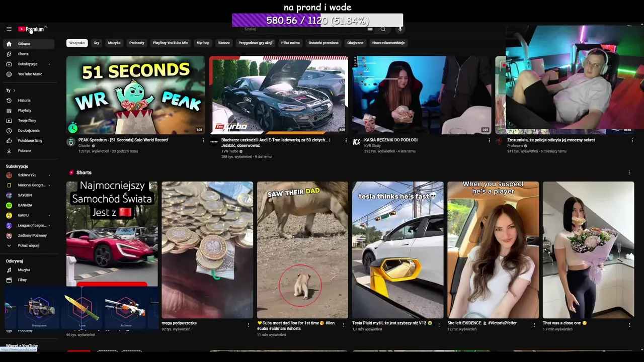Open Shorts in the sidebar

29,54
